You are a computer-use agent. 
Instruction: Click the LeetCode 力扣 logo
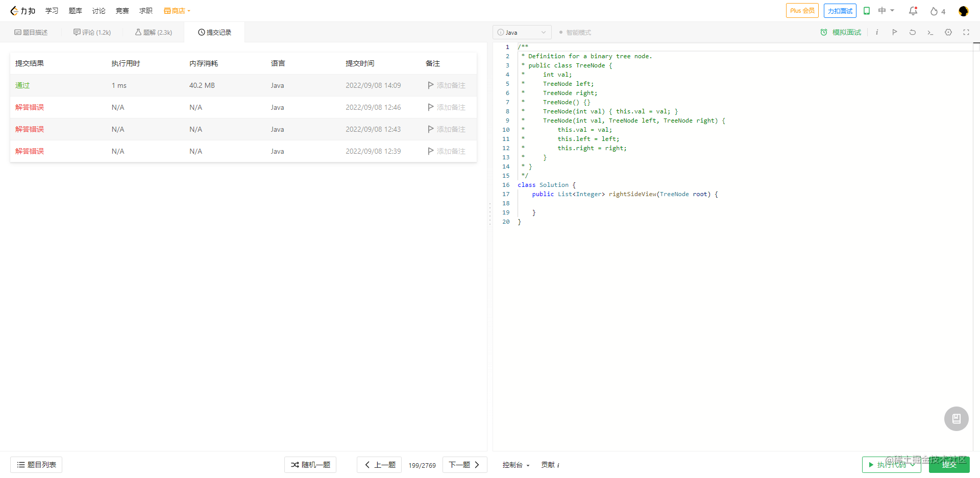pyautogui.click(x=23, y=11)
